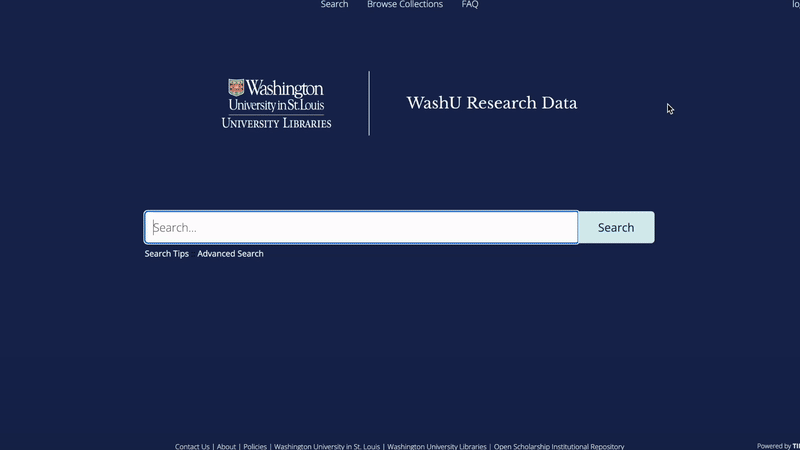Open the FAQ page from top navigation

(470, 5)
